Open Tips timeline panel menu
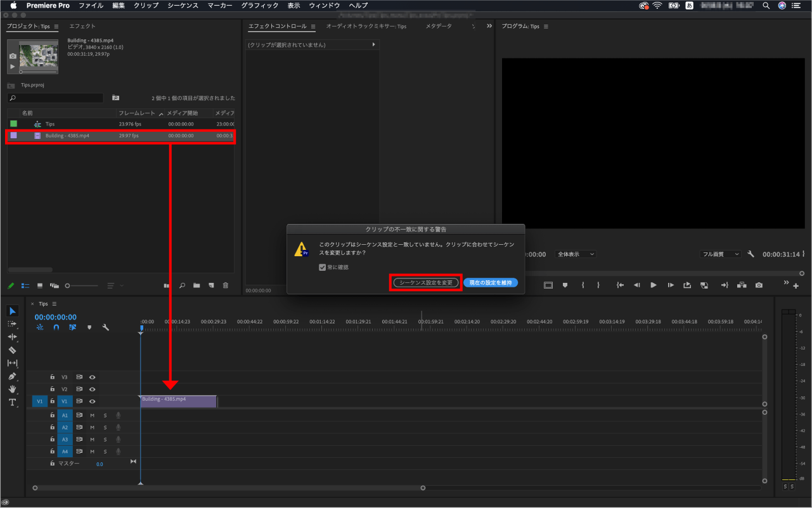This screenshot has width=812, height=508. coord(54,304)
